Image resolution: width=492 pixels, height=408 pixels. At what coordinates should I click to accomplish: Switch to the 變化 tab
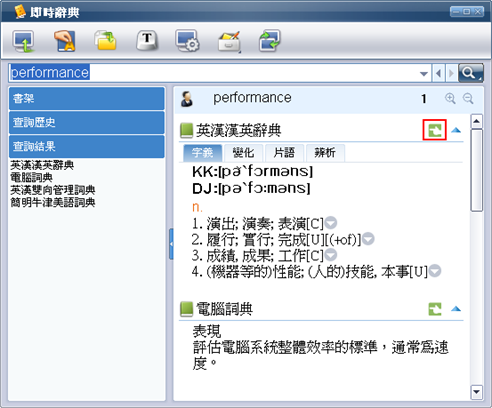click(244, 153)
